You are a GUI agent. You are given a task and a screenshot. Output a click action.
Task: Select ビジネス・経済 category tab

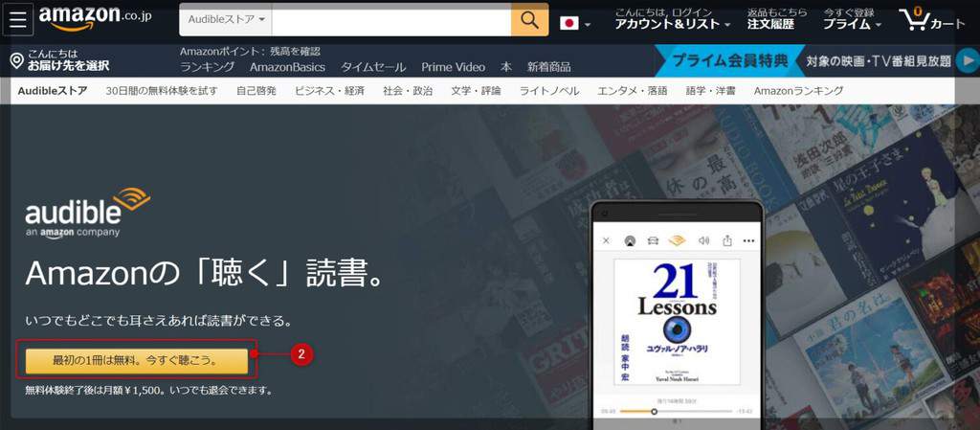pyautogui.click(x=329, y=91)
